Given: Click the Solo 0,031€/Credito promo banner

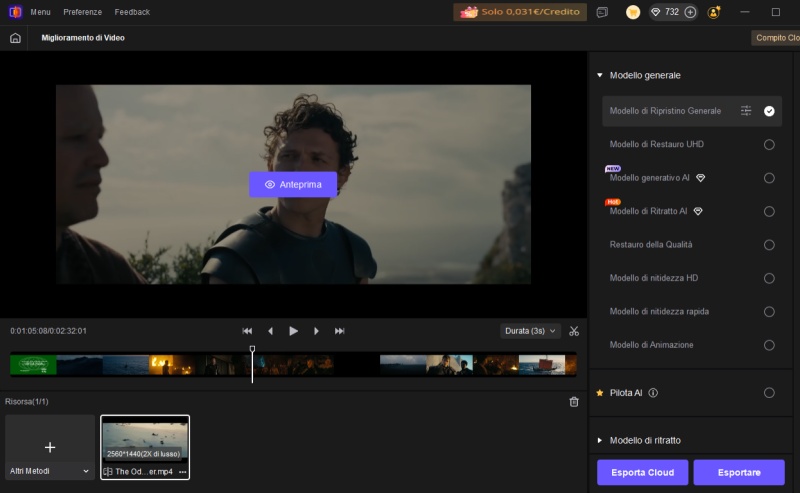Looking at the screenshot, I should (520, 12).
